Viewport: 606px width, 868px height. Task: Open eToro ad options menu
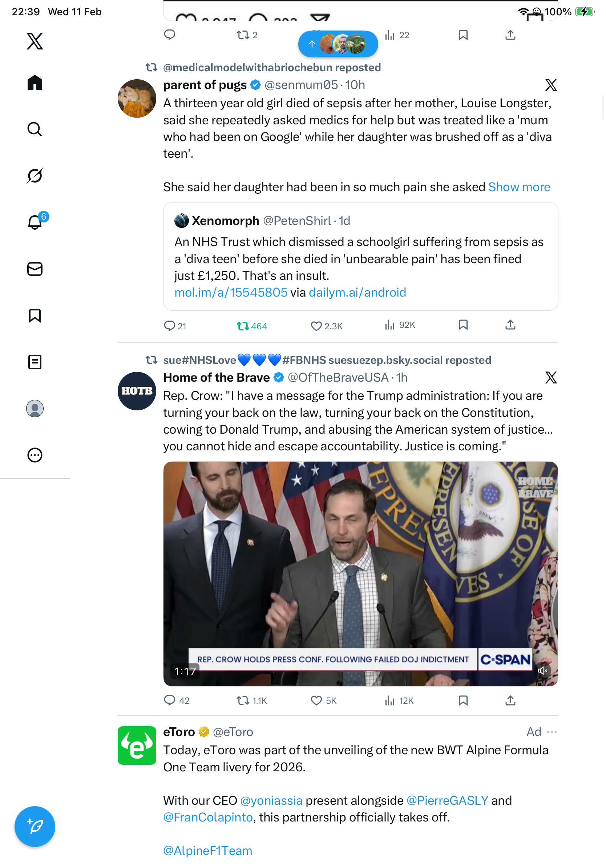coord(552,732)
